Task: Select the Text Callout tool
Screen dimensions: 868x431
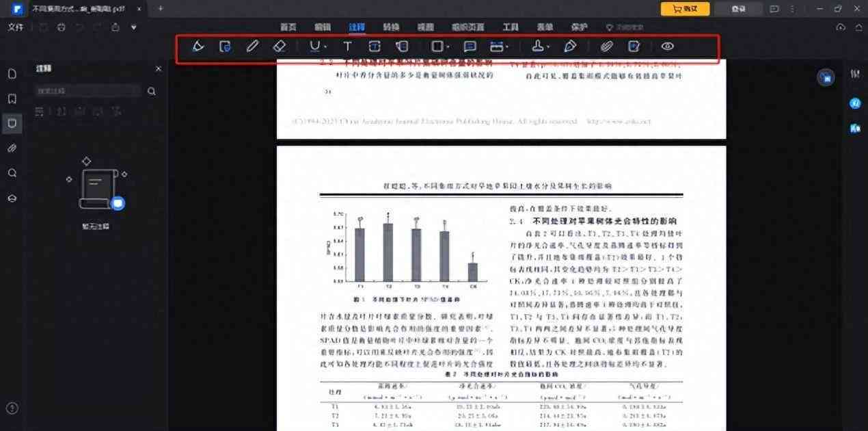Action: [402, 47]
